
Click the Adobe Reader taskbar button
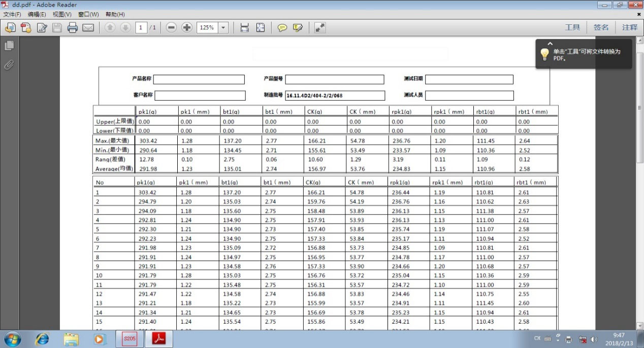click(159, 339)
